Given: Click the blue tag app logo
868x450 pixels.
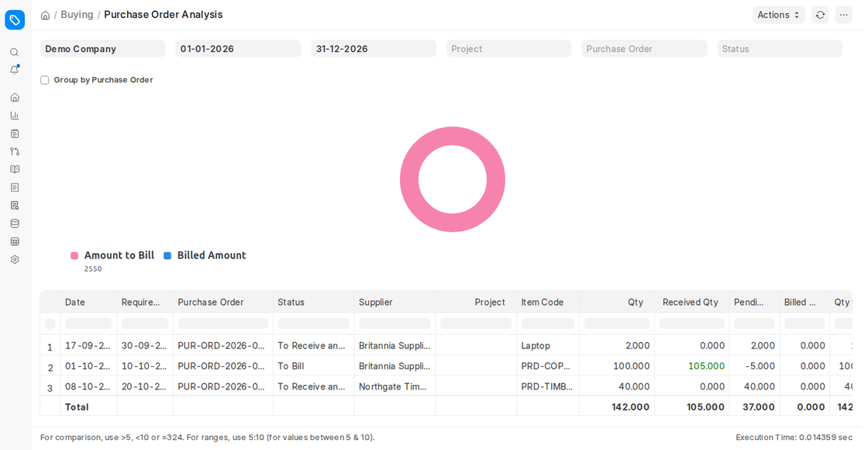Looking at the screenshot, I should click(x=15, y=20).
